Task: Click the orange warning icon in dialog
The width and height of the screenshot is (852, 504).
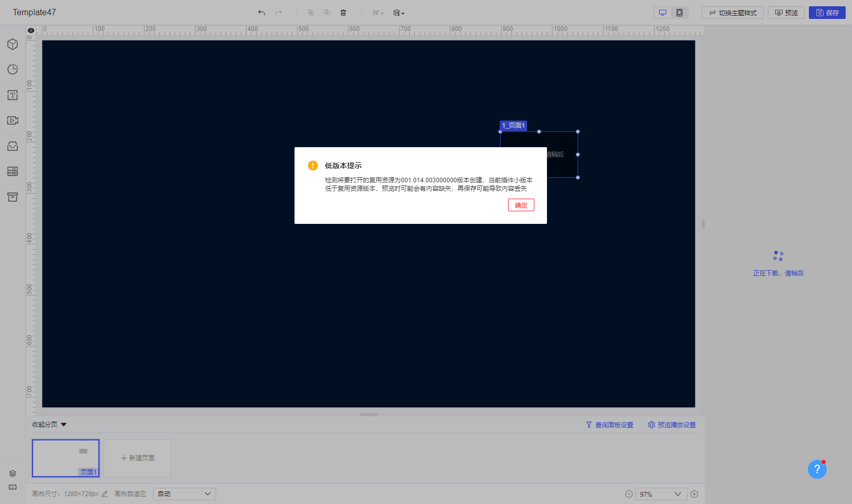Action: click(x=313, y=166)
